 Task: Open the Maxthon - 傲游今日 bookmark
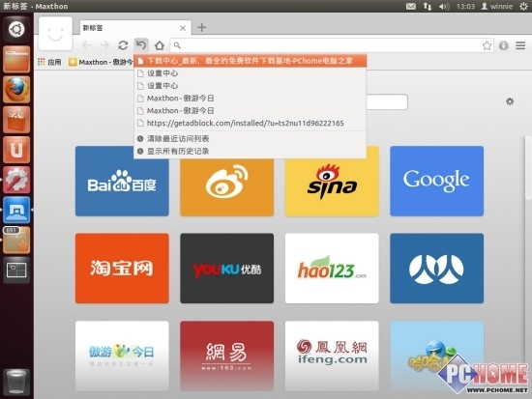[101, 62]
